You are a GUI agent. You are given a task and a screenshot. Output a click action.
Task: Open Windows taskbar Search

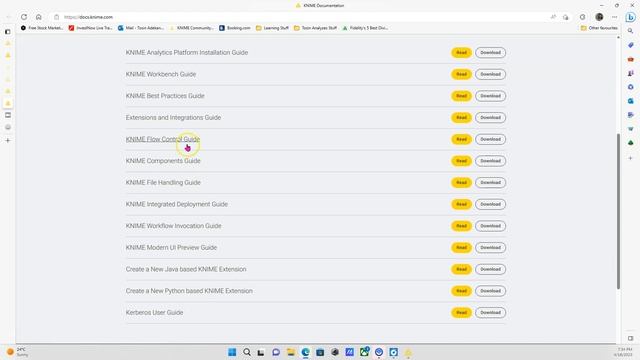[x=247, y=352]
